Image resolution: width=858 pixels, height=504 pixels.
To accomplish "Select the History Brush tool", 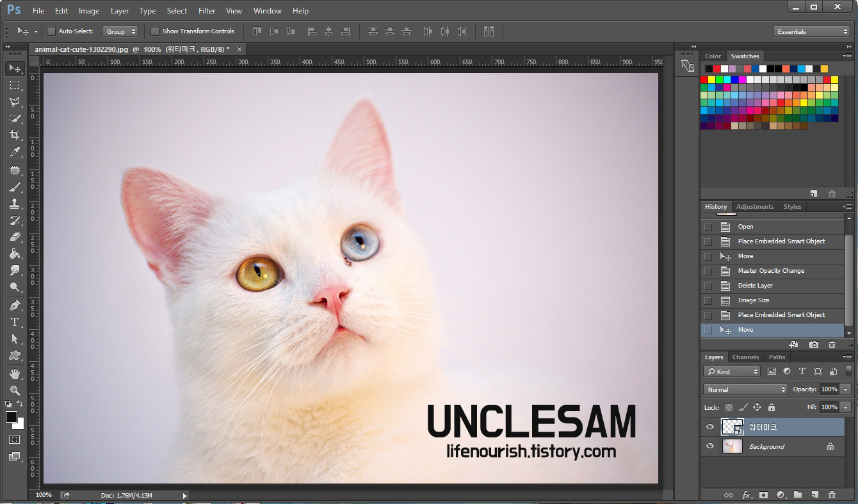I will (x=15, y=220).
